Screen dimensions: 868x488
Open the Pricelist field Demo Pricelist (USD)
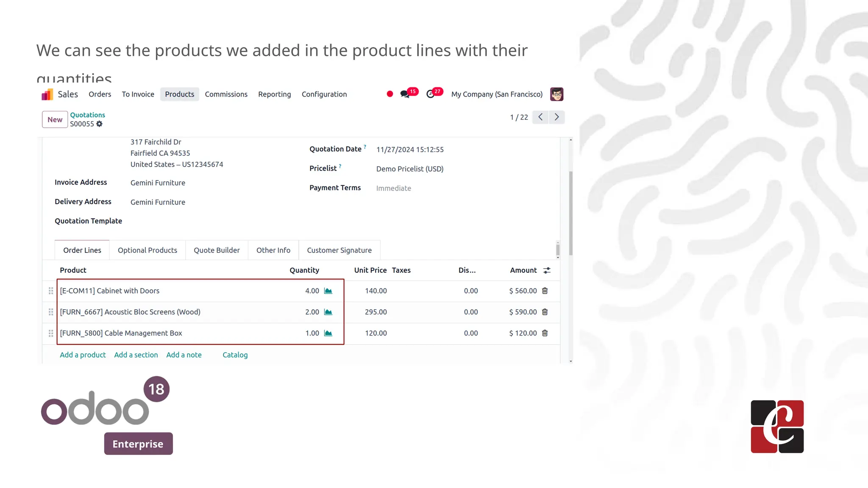[x=410, y=169]
